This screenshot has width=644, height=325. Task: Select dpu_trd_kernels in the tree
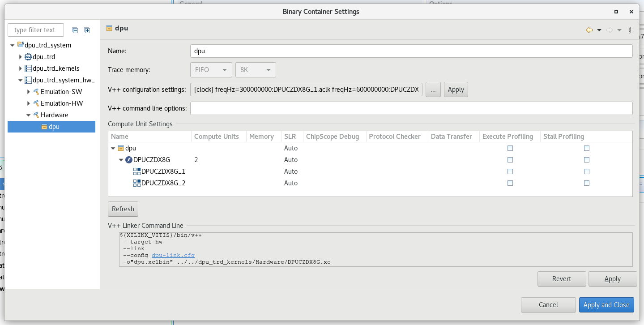click(55, 68)
